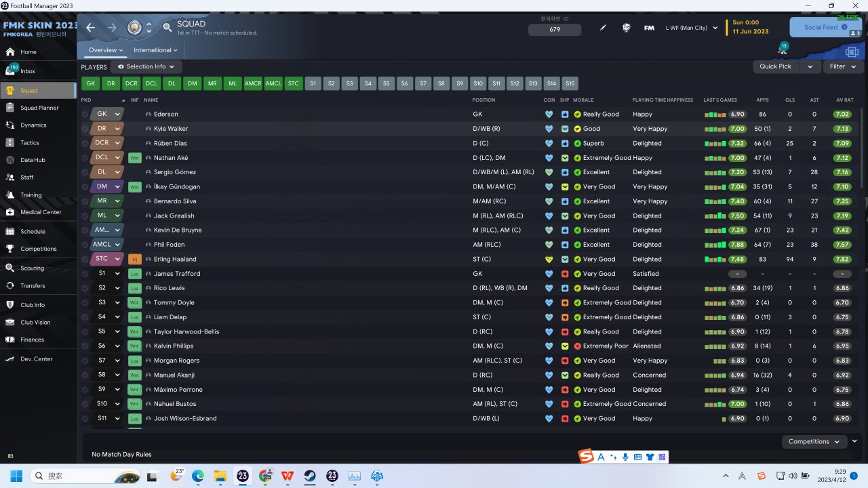The height and width of the screenshot is (488, 868).
Task: Open the Data Hub sidebar icon
Action: [10, 161]
